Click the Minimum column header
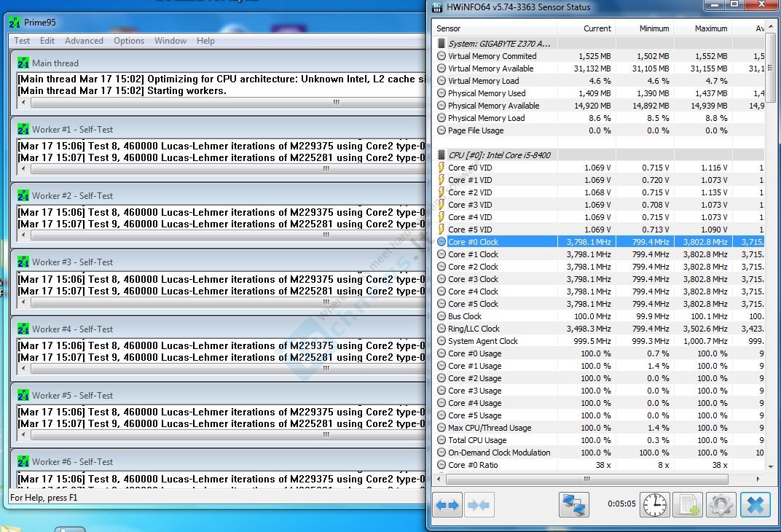 pyautogui.click(x=644, y=28)
